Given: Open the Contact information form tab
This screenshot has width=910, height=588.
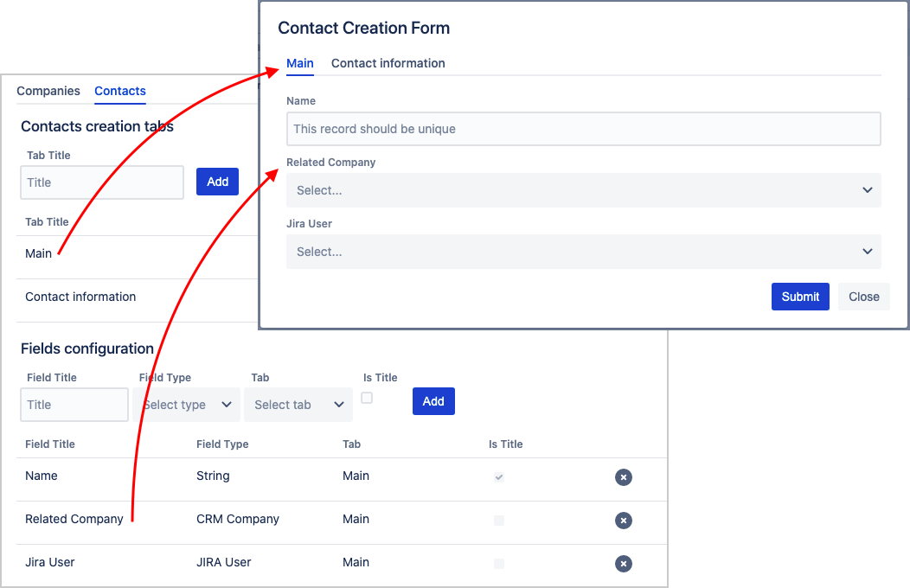Looking at the screenshot, I should pos(388,63).
